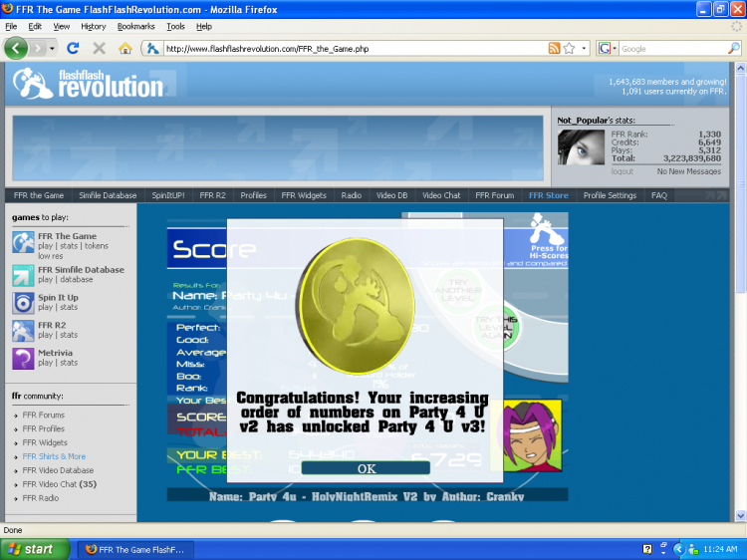Viewport: 747px width, 560px height.
Task: Open the Bookmarks menu
Action: [x=136, y=26]
